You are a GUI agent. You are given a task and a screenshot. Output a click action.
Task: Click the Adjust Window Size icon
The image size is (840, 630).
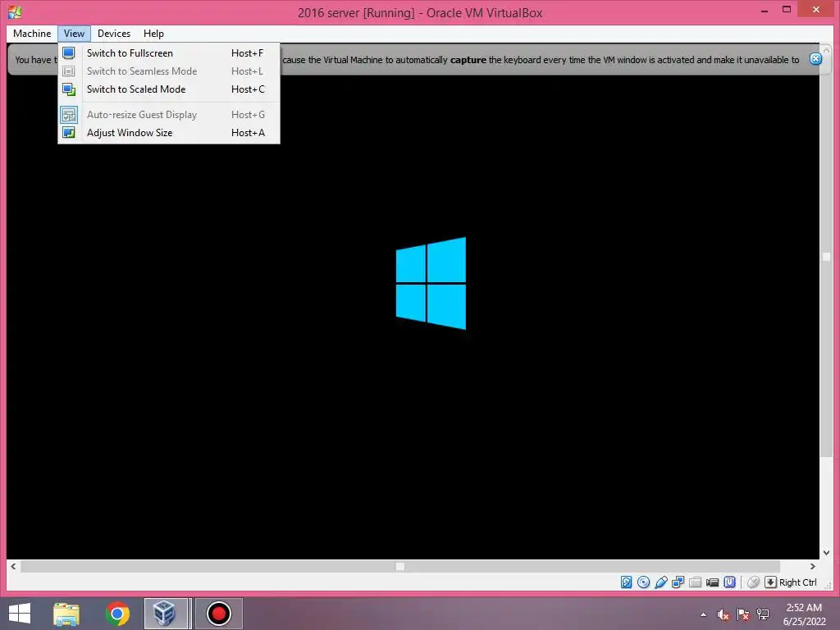pyautogui.click(x=69, y=132)
